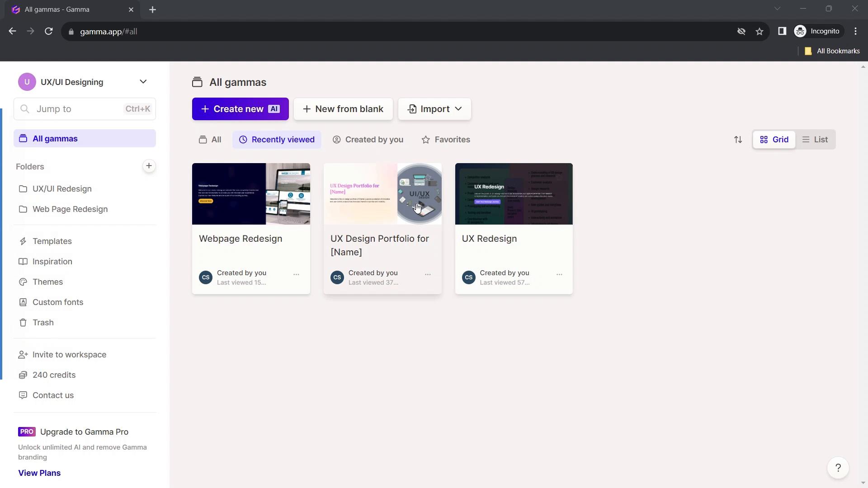Click the Webpage Redesign thumbnail
The width and height of the screenshot is (868, 488).
[x=251, y=194]
